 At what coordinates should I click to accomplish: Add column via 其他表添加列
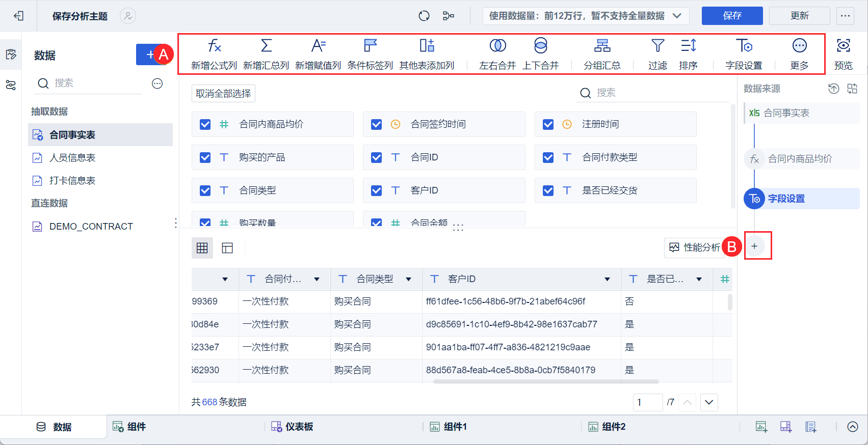(x=427, y=54)
